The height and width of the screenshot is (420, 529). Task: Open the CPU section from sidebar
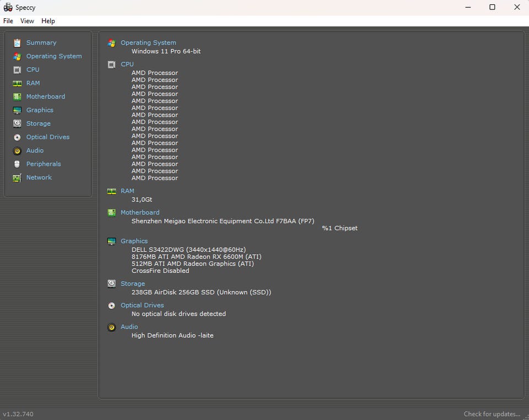click(33, 70)
